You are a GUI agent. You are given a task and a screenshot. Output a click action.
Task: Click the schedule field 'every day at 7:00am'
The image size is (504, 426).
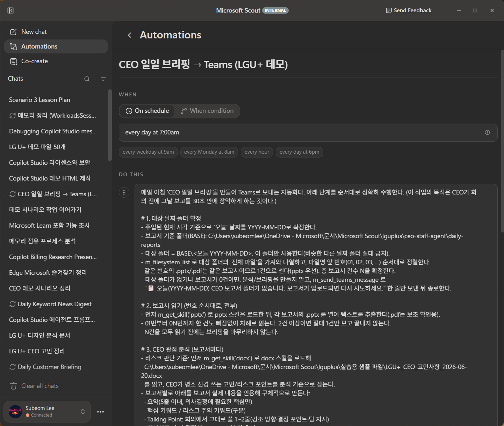click(308, 133)
